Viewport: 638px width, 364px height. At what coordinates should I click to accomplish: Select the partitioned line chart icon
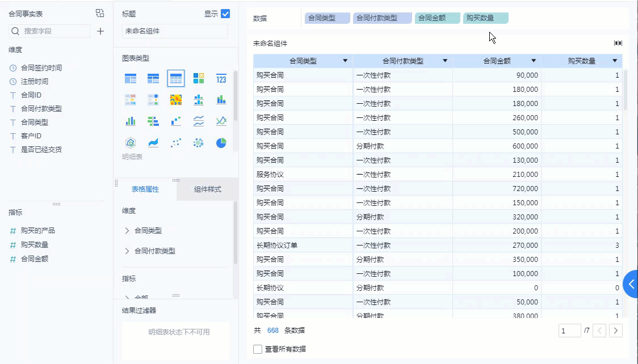199,121
